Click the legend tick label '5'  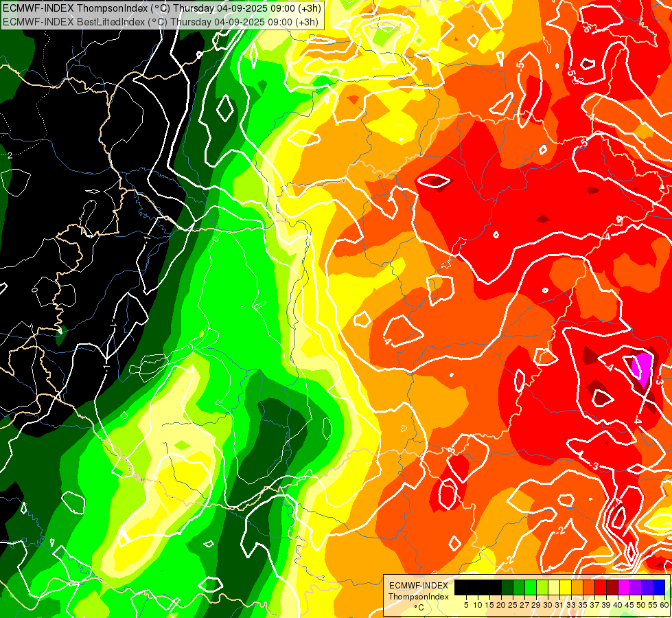point(466,605)
